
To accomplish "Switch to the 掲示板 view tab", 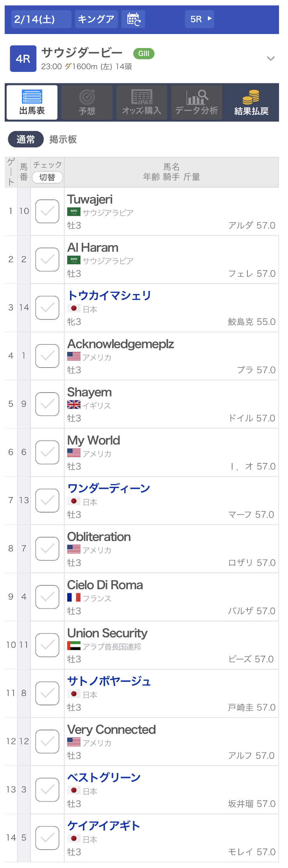I will [63, 140].
